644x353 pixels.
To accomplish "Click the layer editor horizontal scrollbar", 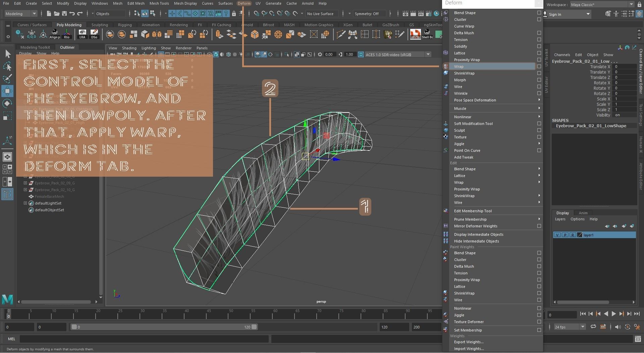I will click(584, 302).
